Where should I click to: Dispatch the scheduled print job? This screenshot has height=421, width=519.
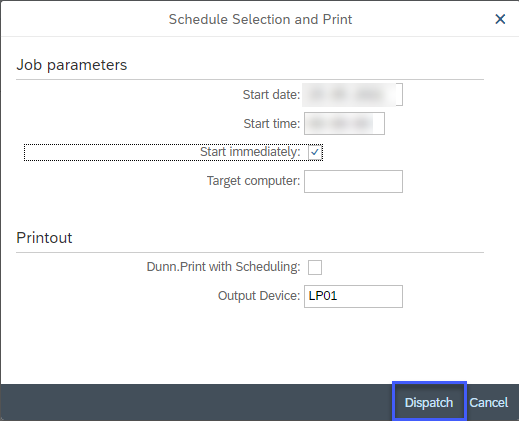click(429, 403)
